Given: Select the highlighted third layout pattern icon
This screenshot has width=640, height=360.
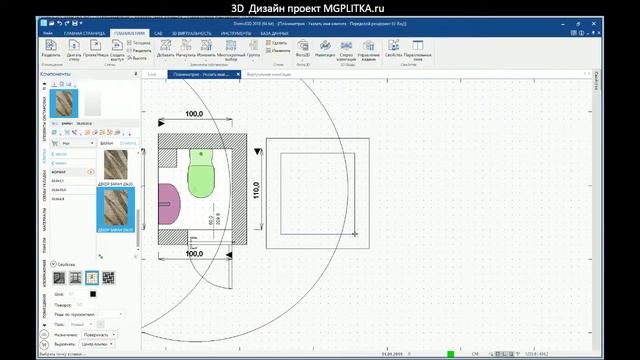Looking at the screenshot, I should click(92, 278).
